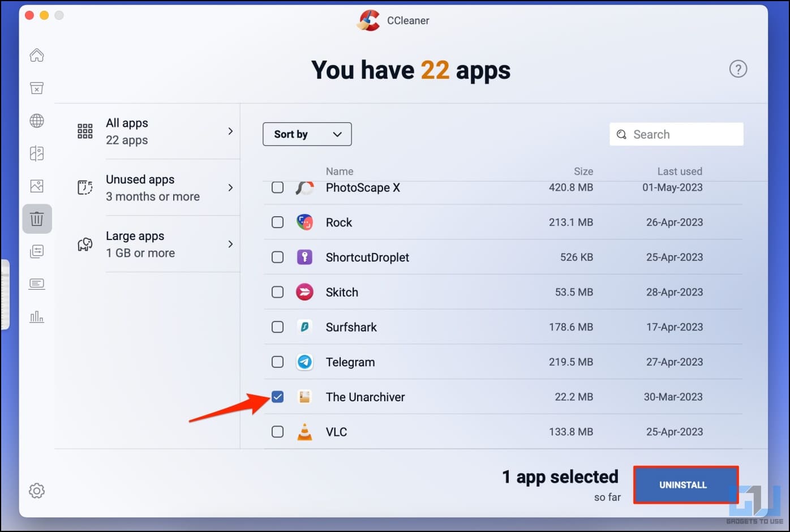This screenshot has height=532, width=790.
Task: Open the Sort by dropdown
Action: coord(307,134)
